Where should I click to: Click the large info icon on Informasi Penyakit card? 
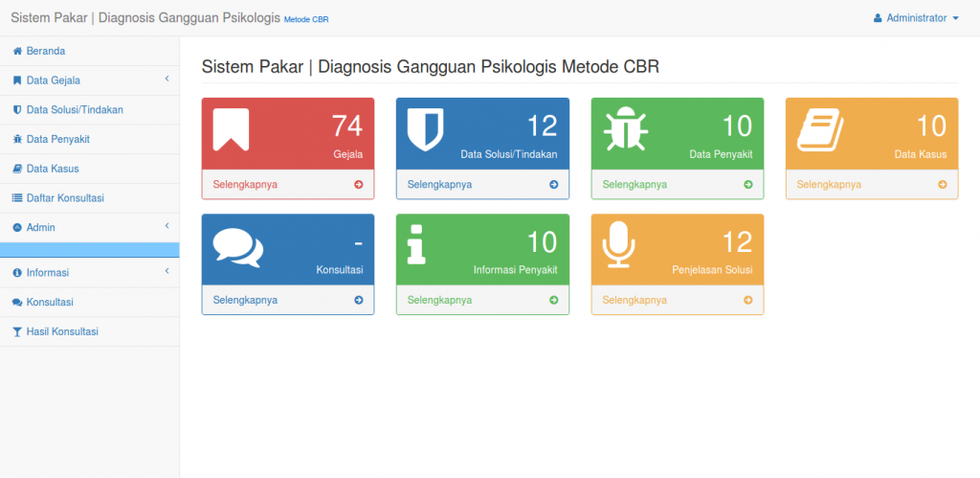point(416,245)
